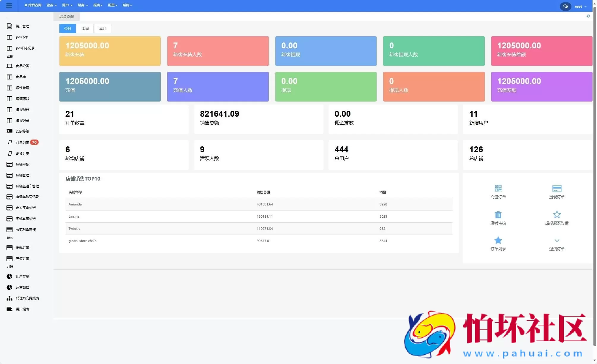Screen dimensions: 597x364
Task: Toggle the sidebar with the hamburger button
Action: [9, 6]
